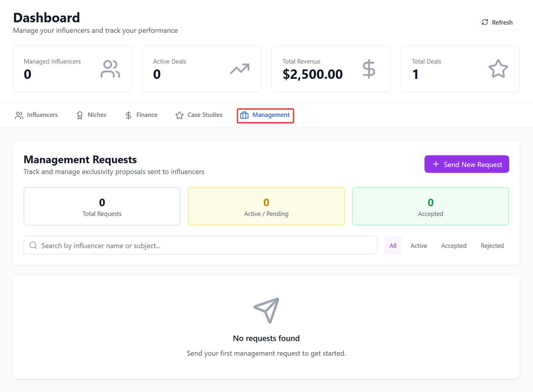This screenshot has height=392, width=533.
Task: Click the Refresh button
Action: tap(497, 23)
